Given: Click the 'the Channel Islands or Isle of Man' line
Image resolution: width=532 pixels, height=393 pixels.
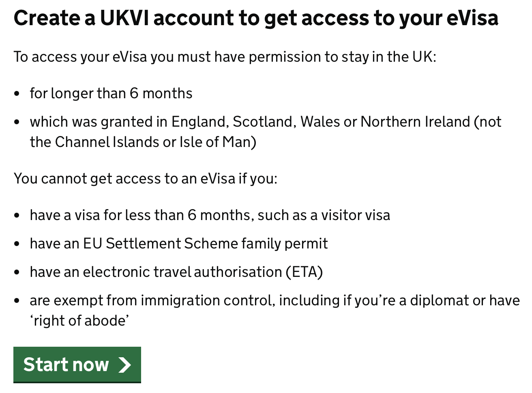Looking at the screenshot, I should [x=143, y=142].
